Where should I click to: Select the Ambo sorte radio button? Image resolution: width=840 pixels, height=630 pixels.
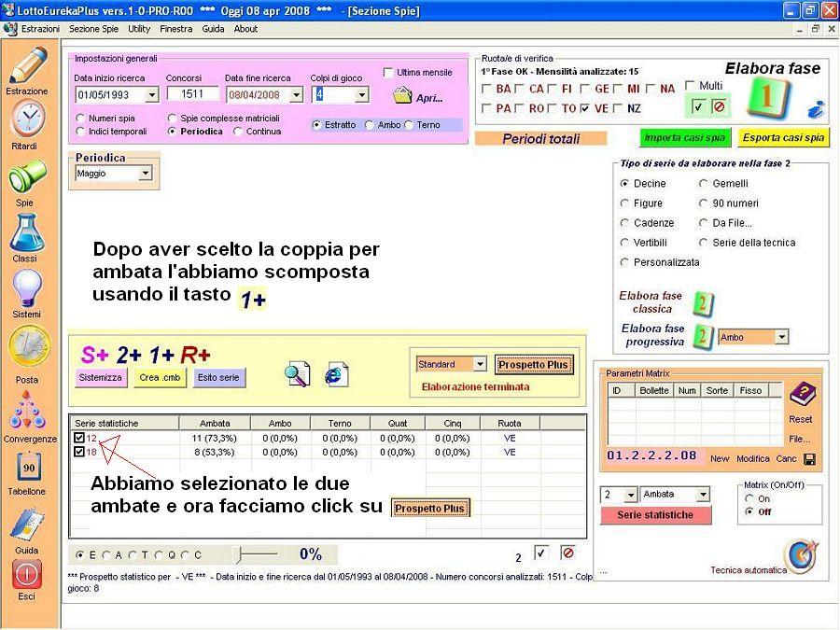click(369, 124)
